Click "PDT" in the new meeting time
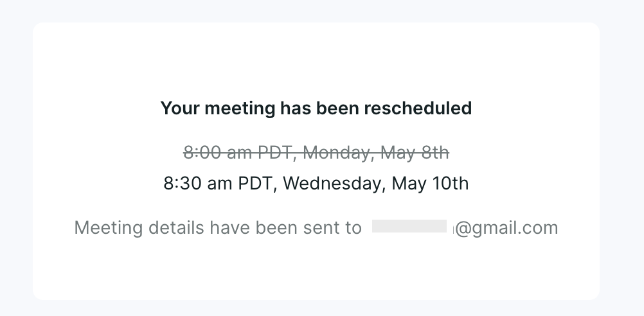Screen dimensions: 644x316 tap(255, 183)
